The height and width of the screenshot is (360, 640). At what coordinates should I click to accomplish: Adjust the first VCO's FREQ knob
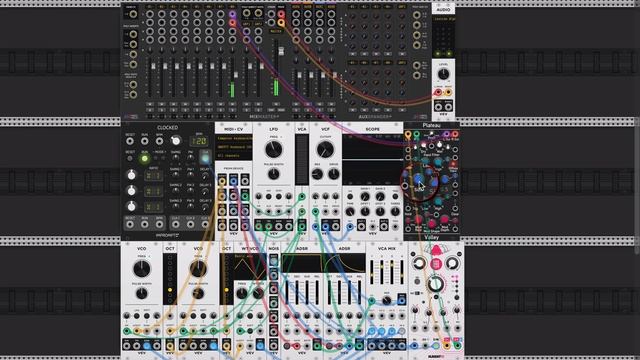coord(141,269)
